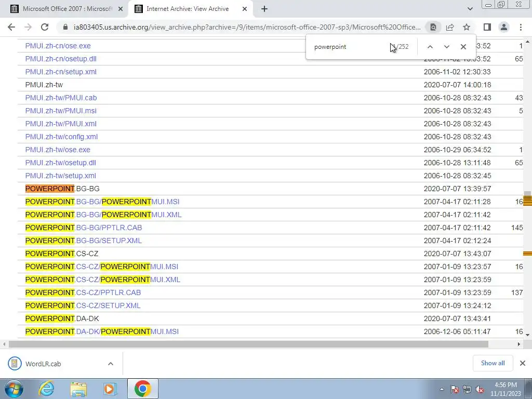Open POWERPOINT.CS-CZ/POWERPOINTMUI.XML link
Image resolution: width=532 pixels, height=399 pixels.
(x=103, y=280)
